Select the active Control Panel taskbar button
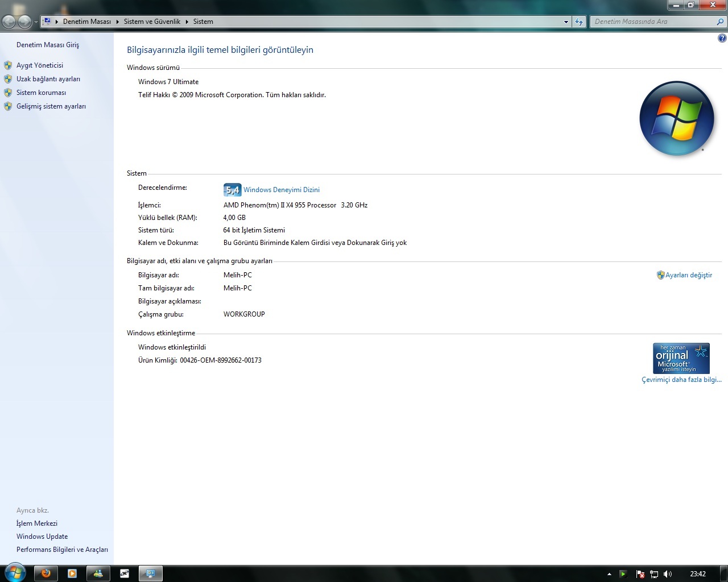Screen dimensions: 728x582 [151, 573]
